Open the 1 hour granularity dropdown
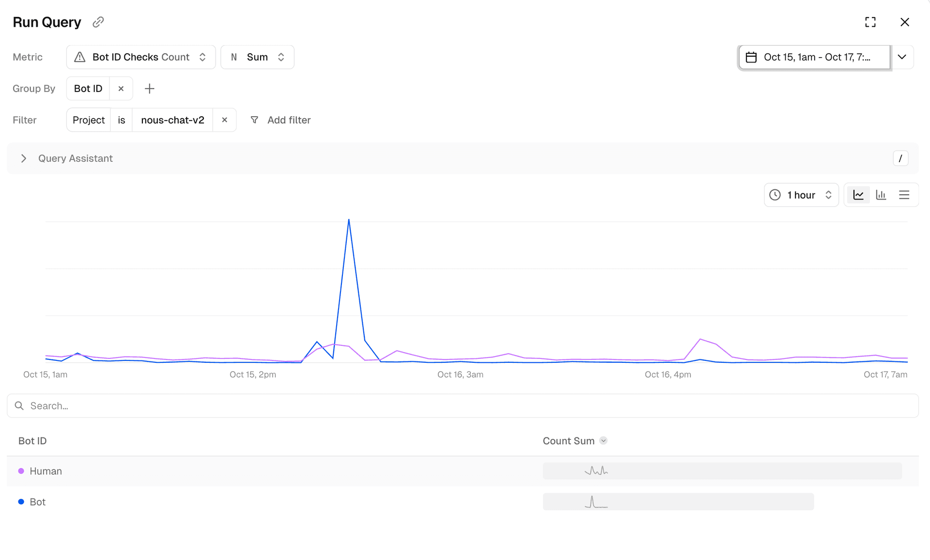Screen dimensions: 930x560 tap(801, 195)
